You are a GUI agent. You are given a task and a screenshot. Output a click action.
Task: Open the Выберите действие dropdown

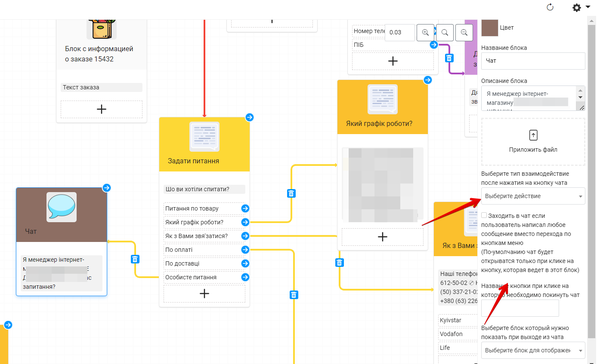click(533, 196)
